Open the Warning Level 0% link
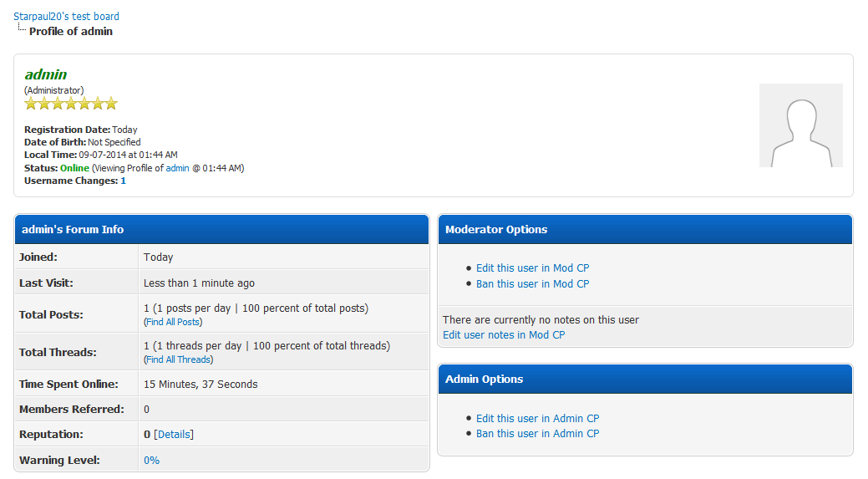 151,460
